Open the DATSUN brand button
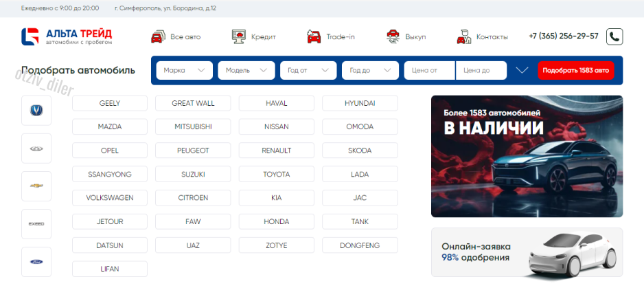This screenshot has height=288, width=644. 110,245
